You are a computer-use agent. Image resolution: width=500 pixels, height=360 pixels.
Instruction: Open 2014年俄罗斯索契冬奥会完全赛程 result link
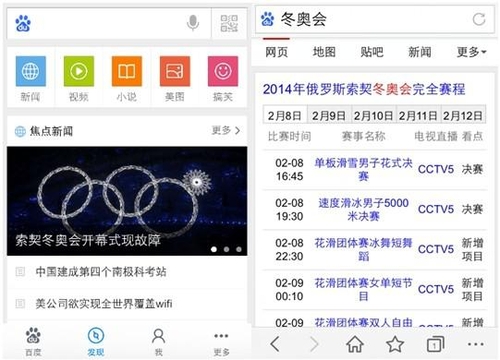point(364,89)
